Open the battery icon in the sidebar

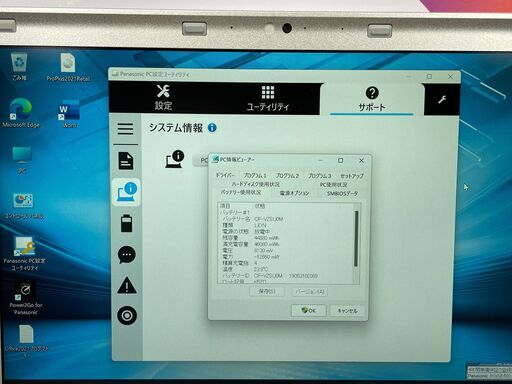click(x=126, y=223)
